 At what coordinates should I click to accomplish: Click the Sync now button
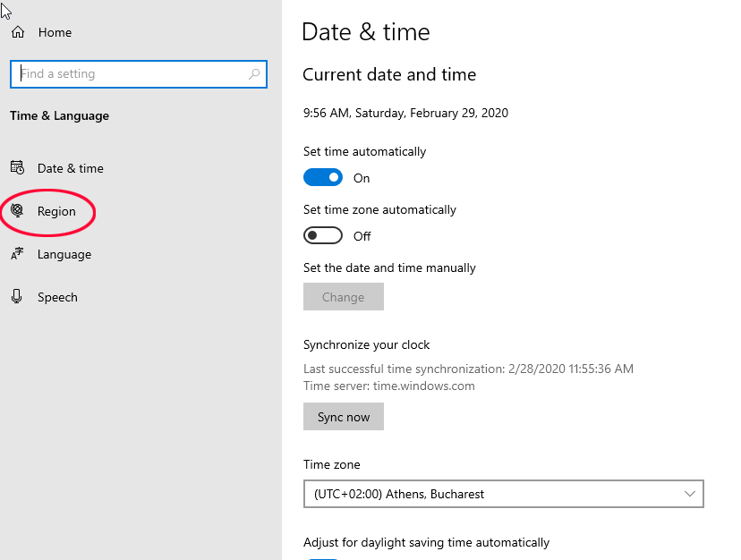click(344, 416)
